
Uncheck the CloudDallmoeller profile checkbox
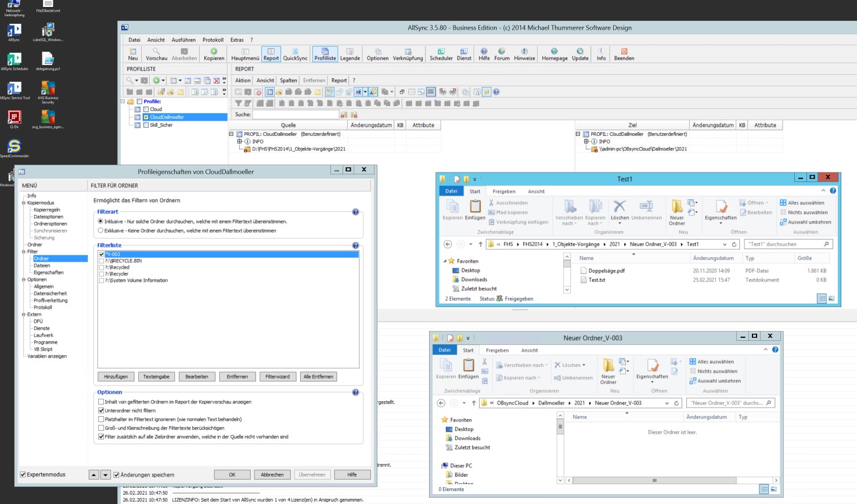click(x=146, y=117)
